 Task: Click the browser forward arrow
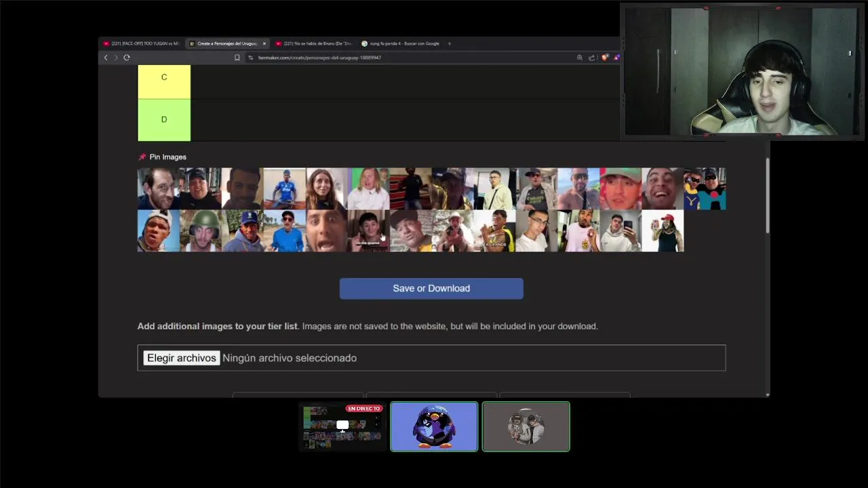click(x=115, y=58)
